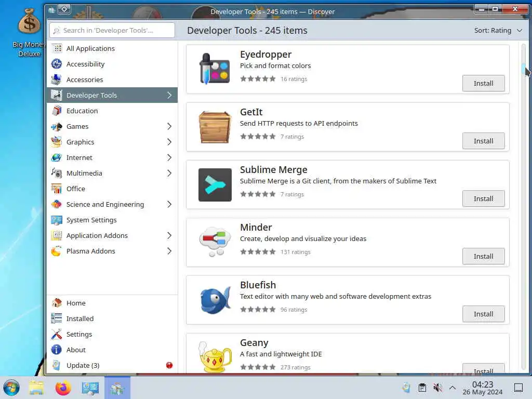Click the '16 ratings' text under Eyedropper
The width and height of the screenshot is (532, 399).
pos(294,79)
